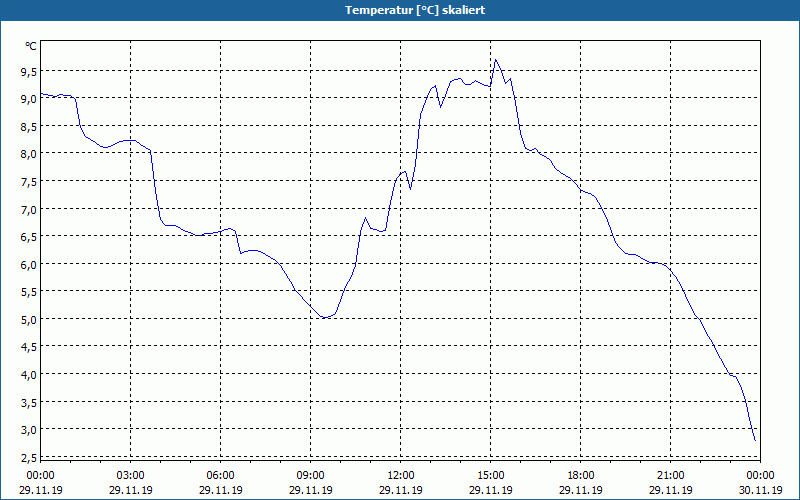Click the 29.11.19 date under 06:00
The image size is (800, 500).
220,491
